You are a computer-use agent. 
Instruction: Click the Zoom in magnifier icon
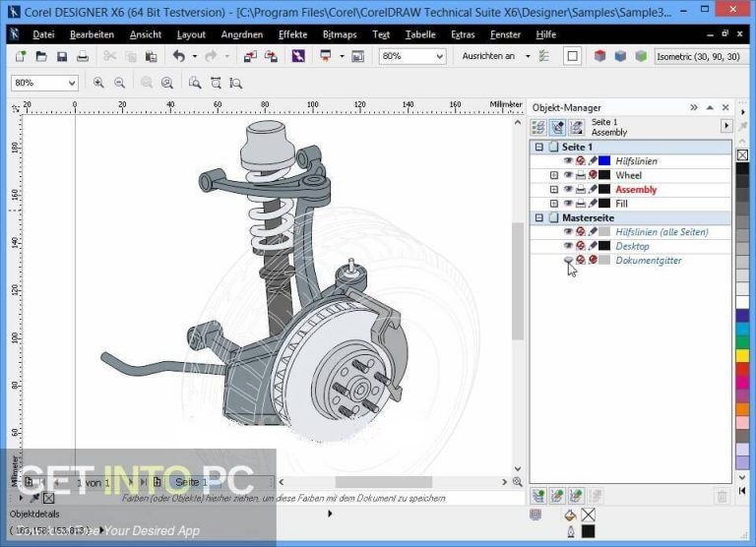(98, 83)
